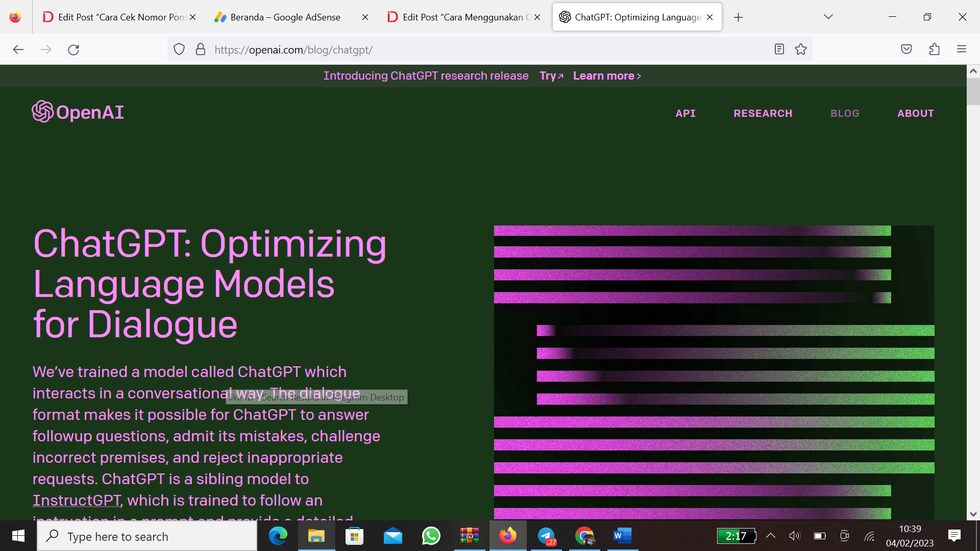980x551 pixels.
Task: Open the extensions puzzle icon
Action: pyautogui.click(x=934, y=49)
